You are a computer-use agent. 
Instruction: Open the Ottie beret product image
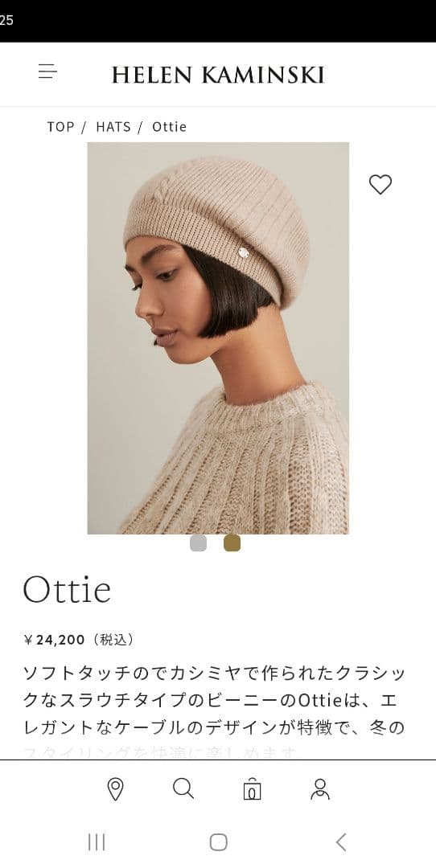218,338
